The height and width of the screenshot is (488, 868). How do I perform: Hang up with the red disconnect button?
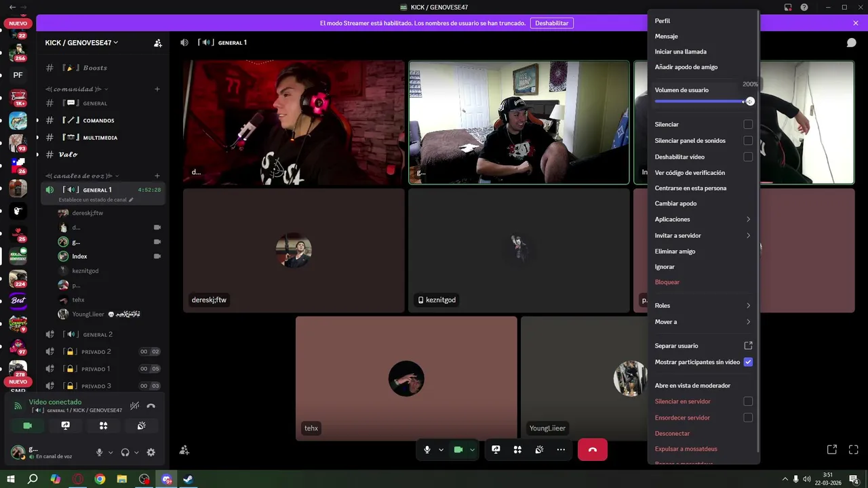click(593, 449)
